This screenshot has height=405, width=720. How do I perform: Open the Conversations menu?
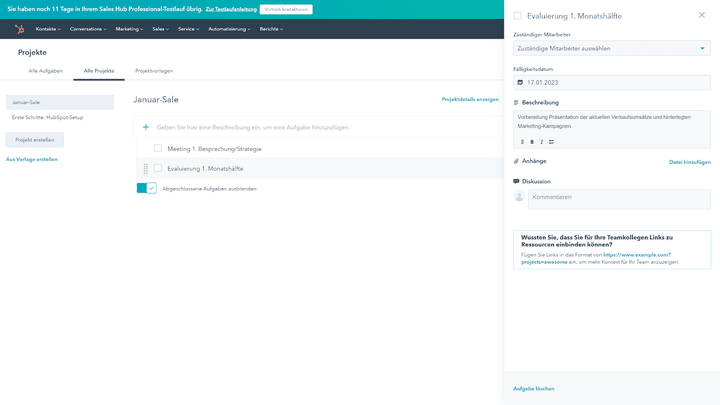coord(88,29)
